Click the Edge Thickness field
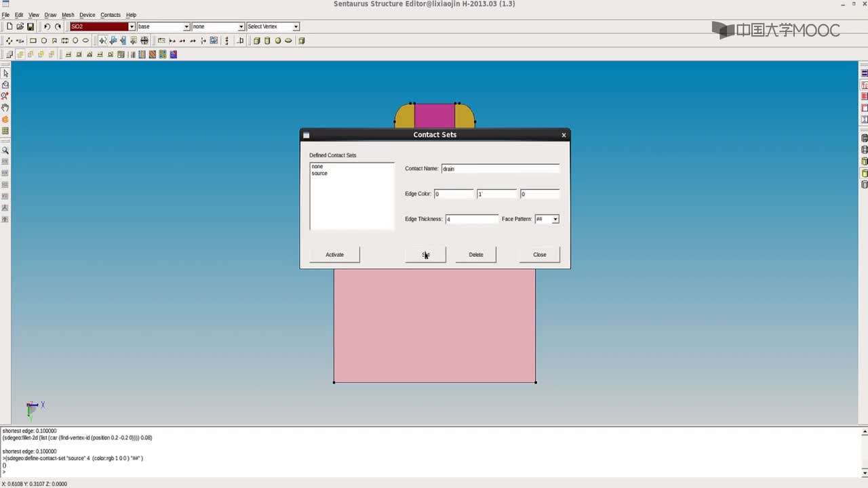 coord(471,219)
